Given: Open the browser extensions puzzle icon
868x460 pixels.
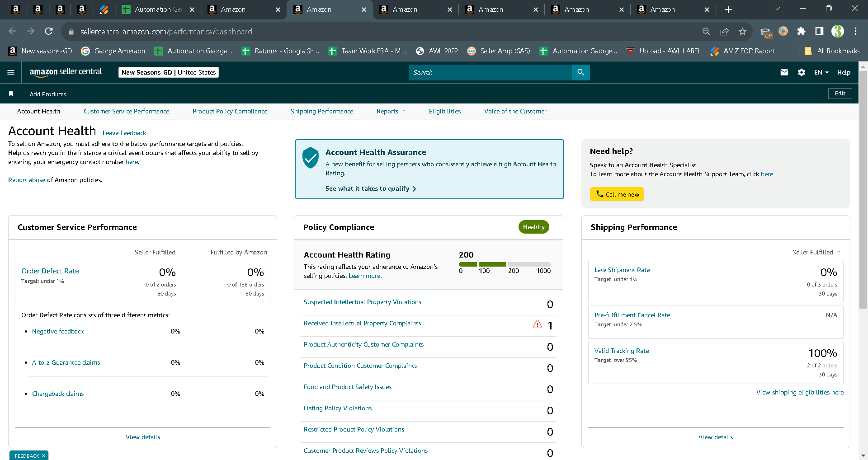Looking at the screenshot, I should [x=801, y=31].
